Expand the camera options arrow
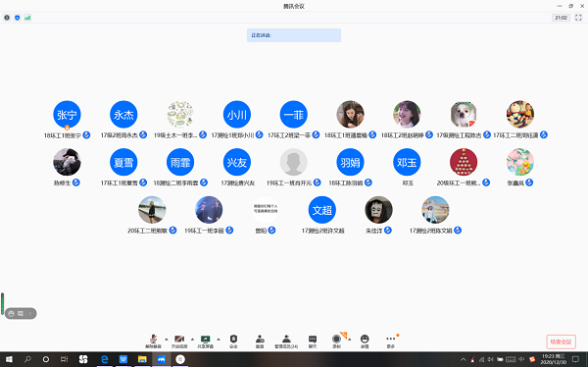The height and width of the screenshot is (367, 588). click(x=192, y=340)
